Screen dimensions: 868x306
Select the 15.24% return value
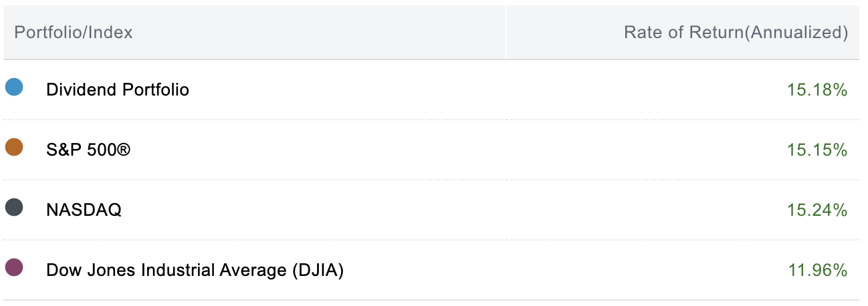817,210
